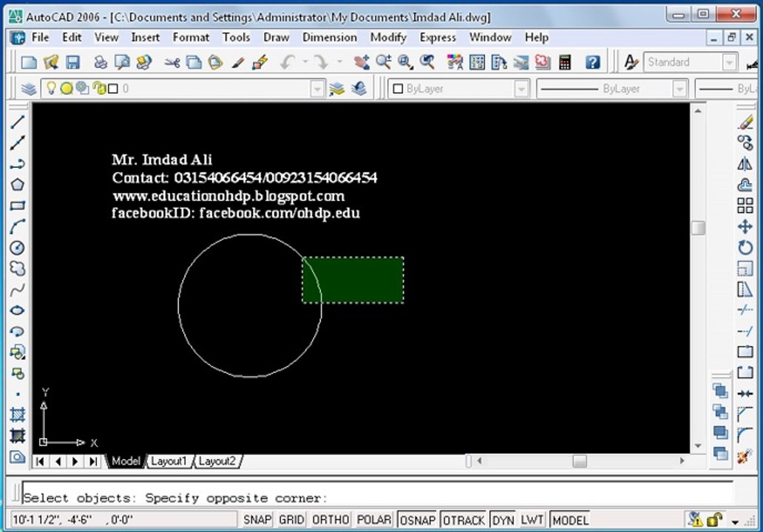Select the Revision Cloud tool
763x532 pixels.
pos(18,268)
